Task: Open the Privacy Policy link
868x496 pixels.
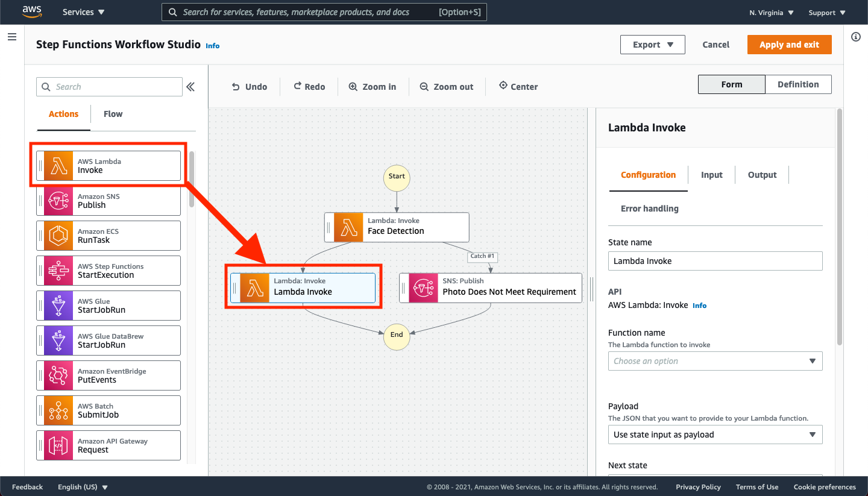Action: (698, 487)
